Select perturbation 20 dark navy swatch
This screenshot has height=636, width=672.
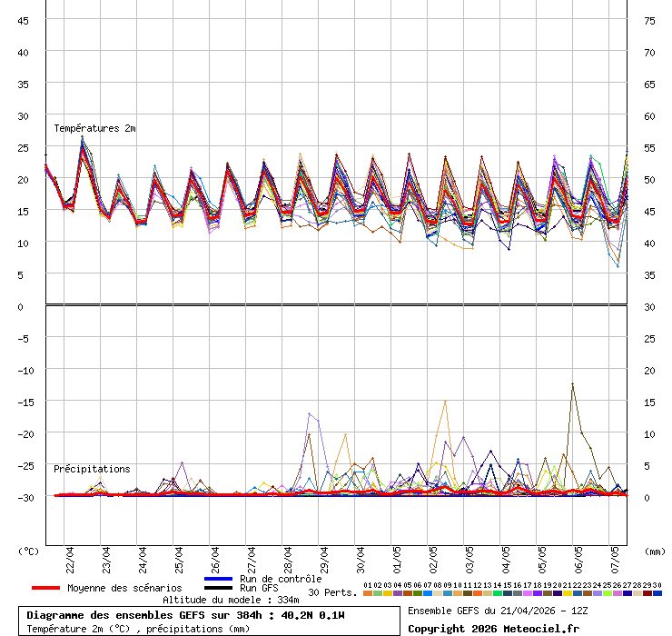558,593
